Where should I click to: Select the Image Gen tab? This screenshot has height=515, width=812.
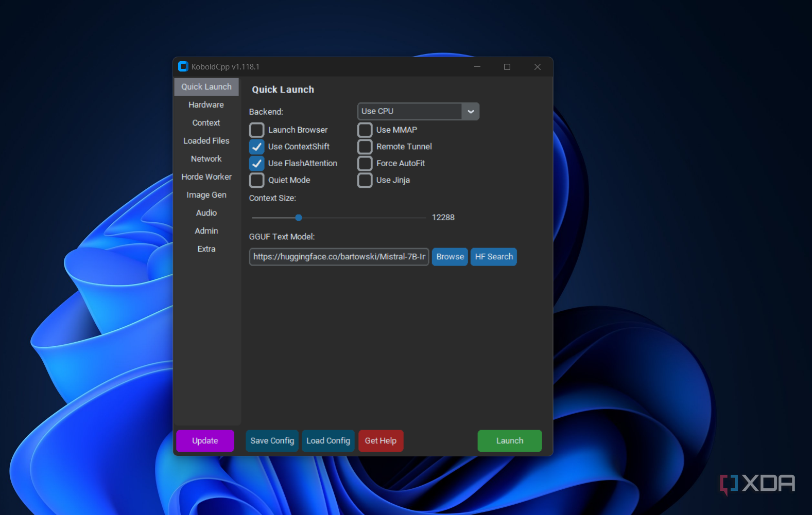(206, 195)
